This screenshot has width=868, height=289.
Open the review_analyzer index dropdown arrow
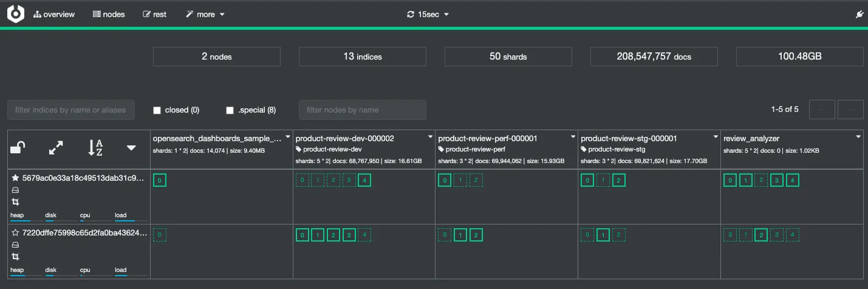pyautogui.click(x=858, y=137)
